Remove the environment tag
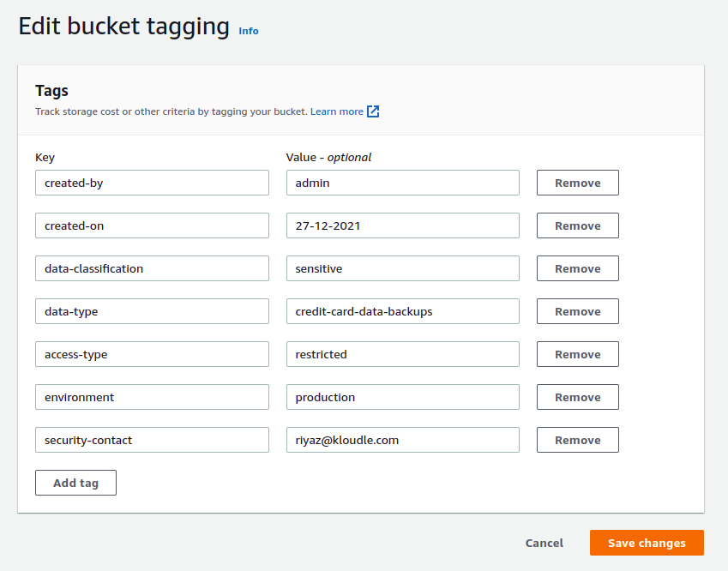 577,397
